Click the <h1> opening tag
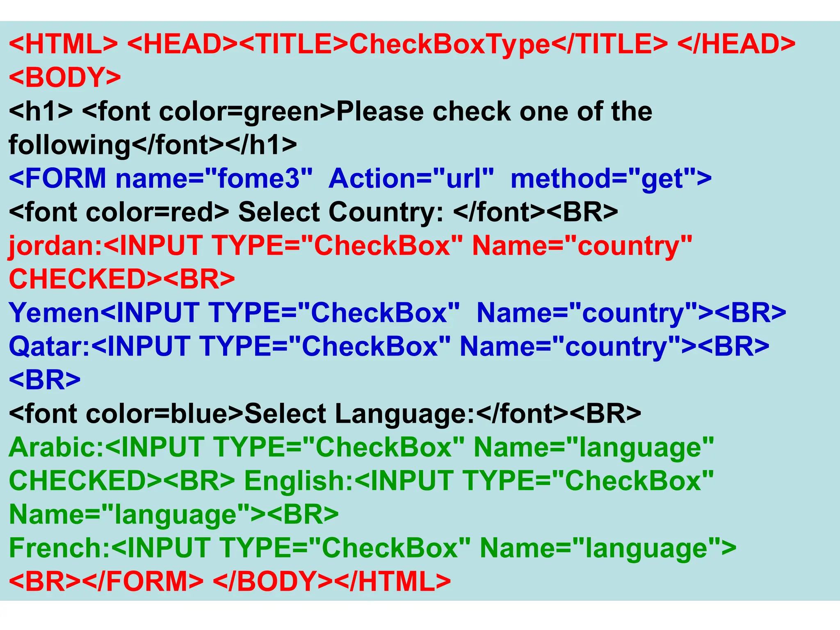 [x=41, y=112]
